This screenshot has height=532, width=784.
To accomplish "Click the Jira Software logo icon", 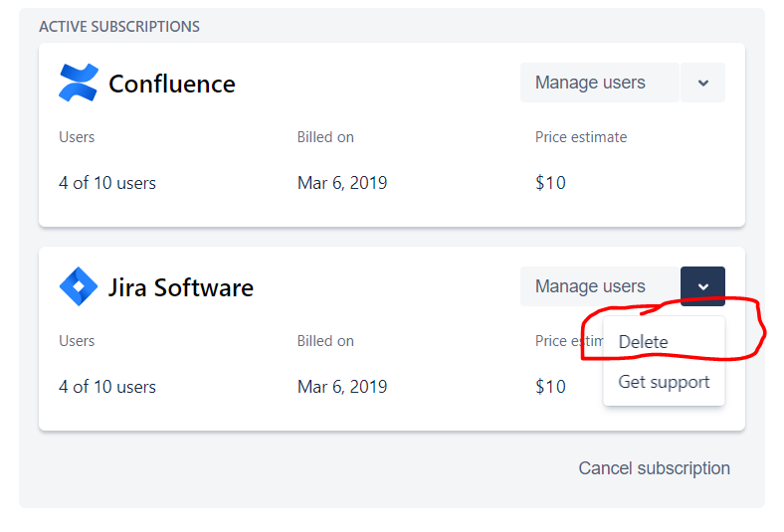I will (x=79, y=286).
